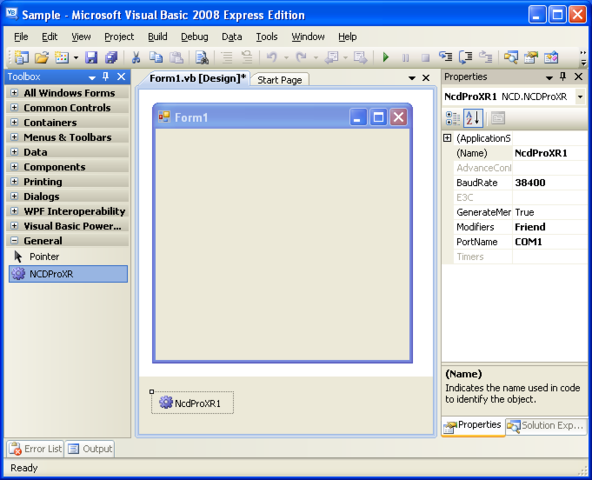Click the Step Over toolbar icon

(x=466, y=57)
